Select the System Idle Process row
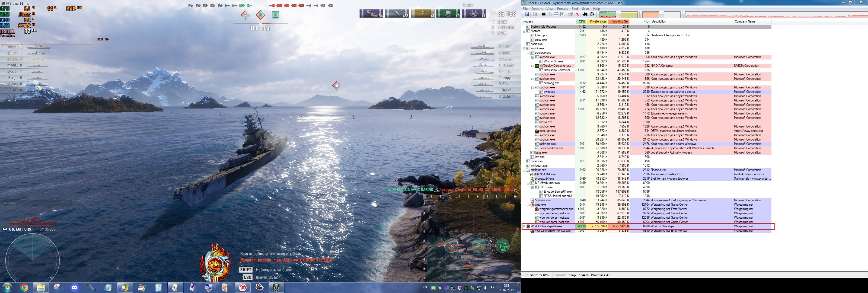The image size is (868, 293). pos(646,27)
